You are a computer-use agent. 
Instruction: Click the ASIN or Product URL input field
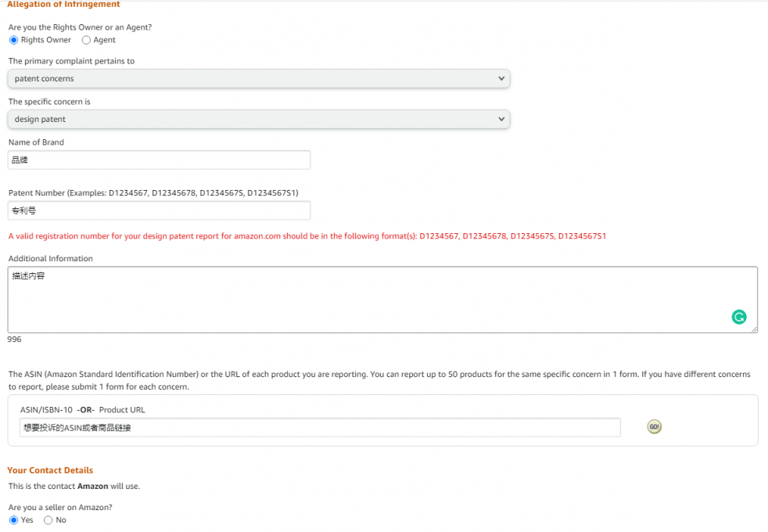(320, 428)
